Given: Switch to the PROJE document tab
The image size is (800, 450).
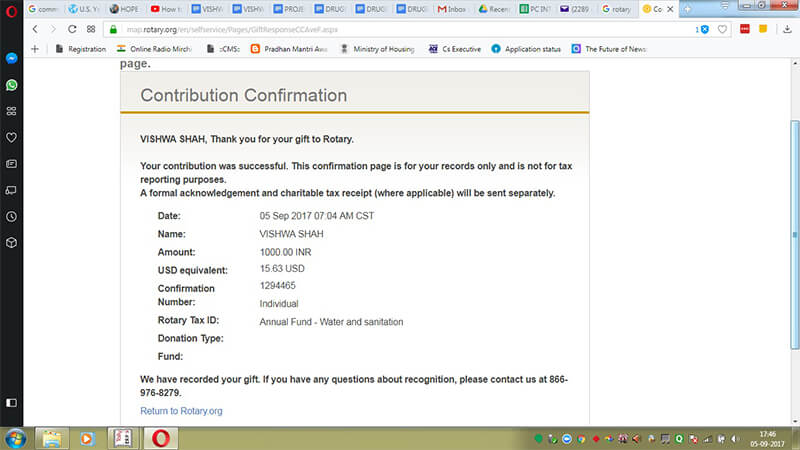Looking at the screenshot, I should (x=289, y=9).
